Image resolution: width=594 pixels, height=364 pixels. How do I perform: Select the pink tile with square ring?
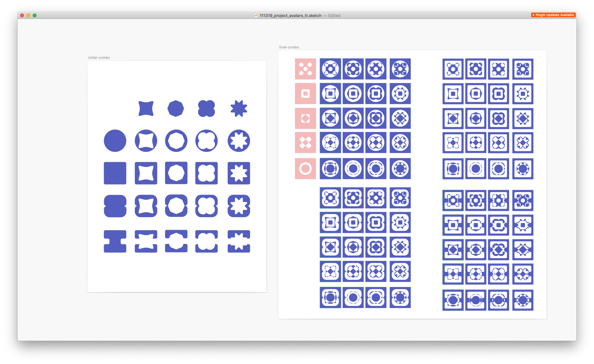(305, 93)
